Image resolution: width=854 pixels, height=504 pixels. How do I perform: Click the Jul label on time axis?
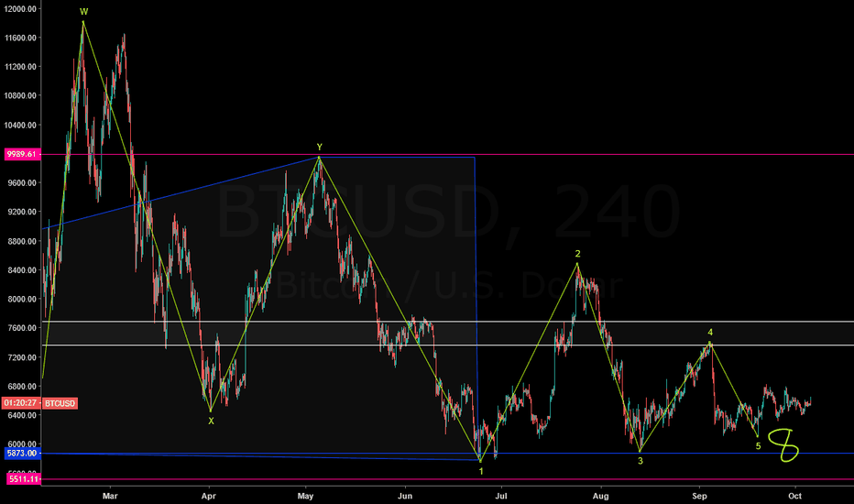coord(501,496)
